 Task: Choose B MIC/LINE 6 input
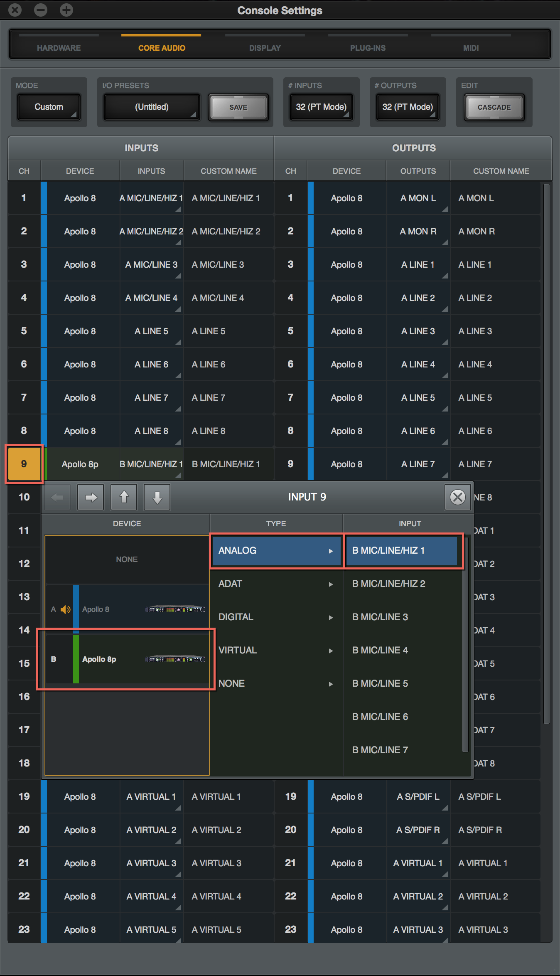(x=402, y=717)
